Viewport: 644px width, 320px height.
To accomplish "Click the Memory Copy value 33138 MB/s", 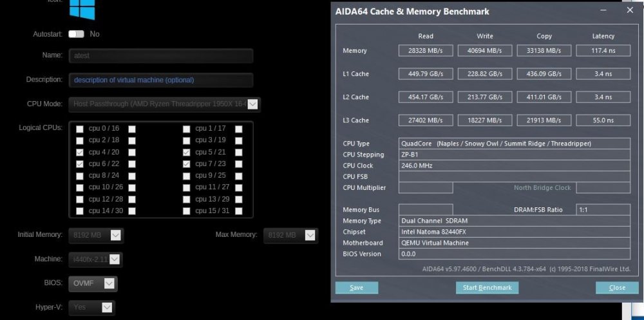I will 544,50.
